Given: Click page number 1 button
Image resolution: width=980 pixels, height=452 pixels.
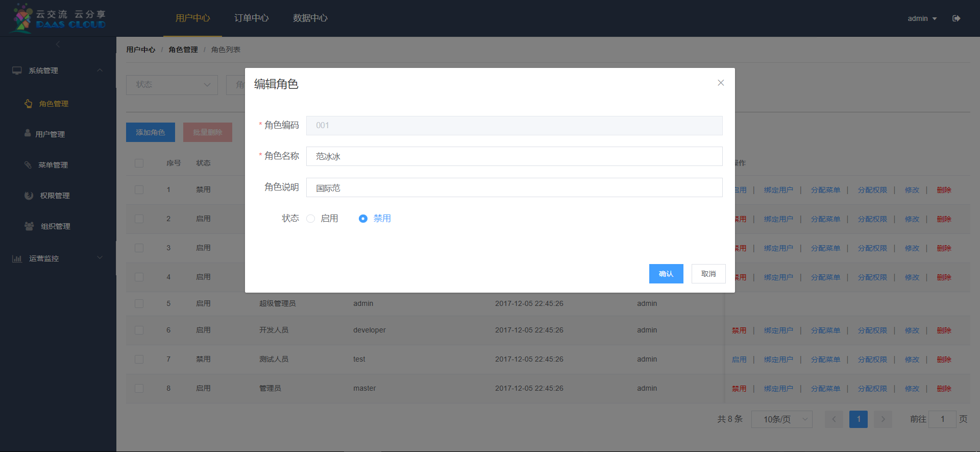Looking at the screenshot, I should pos(859,419).
